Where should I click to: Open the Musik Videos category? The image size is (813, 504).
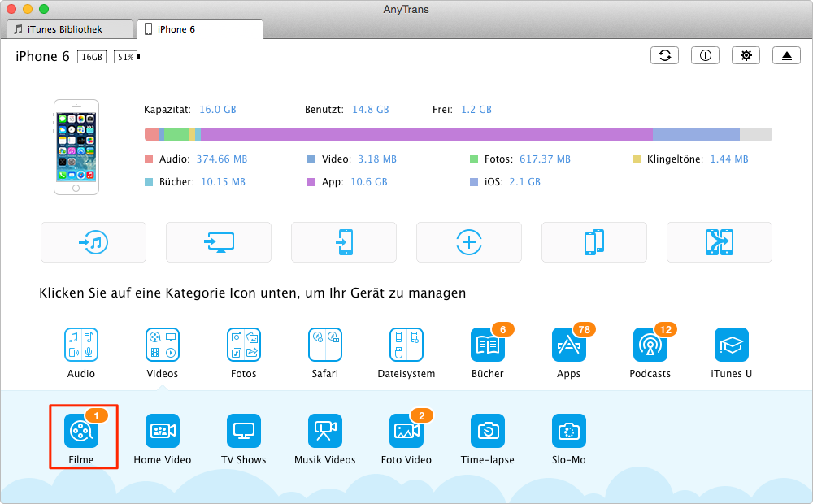click(325, 431)
